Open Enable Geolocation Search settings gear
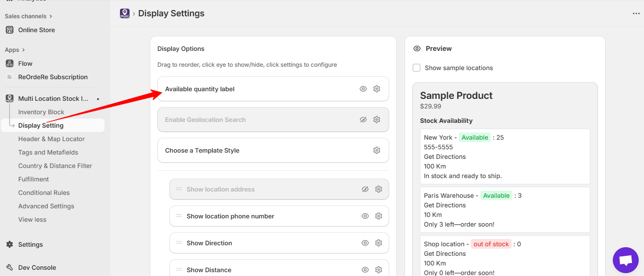The height and width of the screenshot is (276, 644). (377, 120)
